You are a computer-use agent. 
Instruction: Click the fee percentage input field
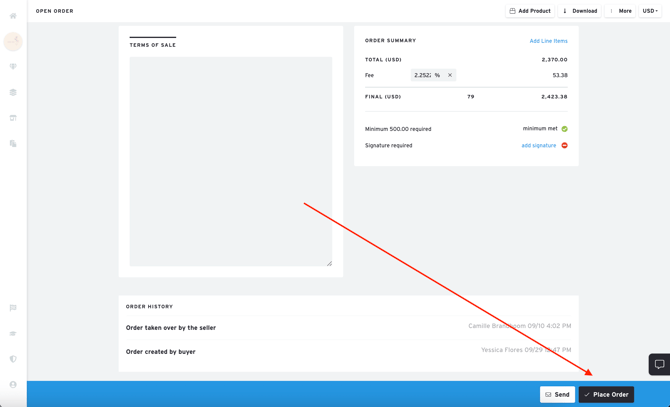[x=422, y=75]
